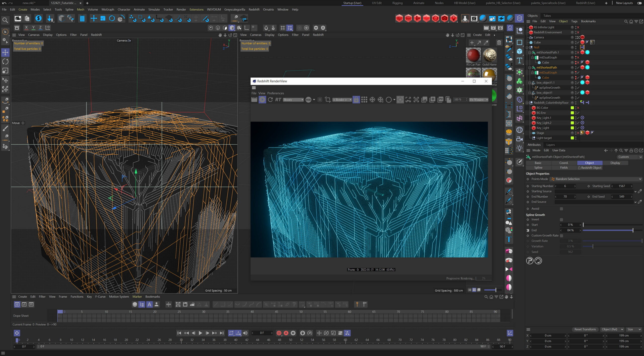Open the Beauty AOV dropdown in RenderView
Screen dimensions: 644x356
(293, 100)
